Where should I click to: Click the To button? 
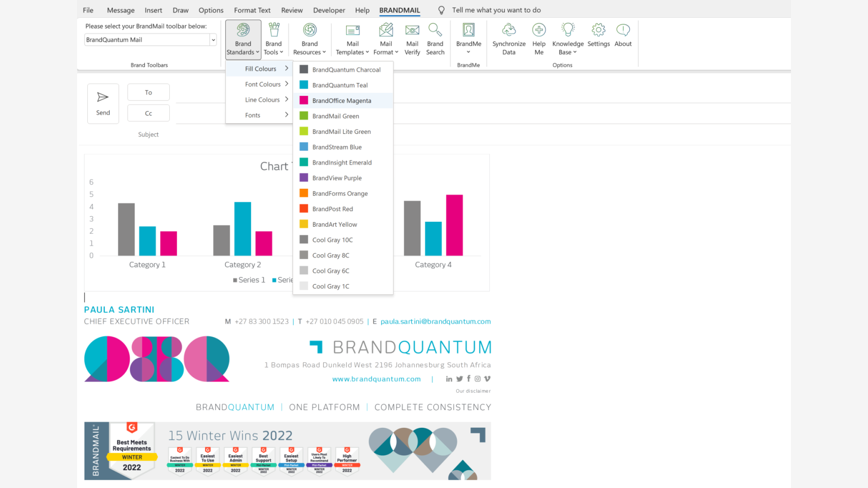coord(148,92)
